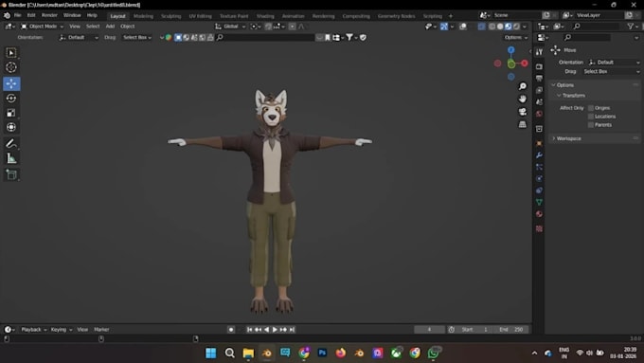Image resolution: width=644 pixels, height=363 pixels.
Task: Switch to rendered viewport shading
Action: [516, 27]
